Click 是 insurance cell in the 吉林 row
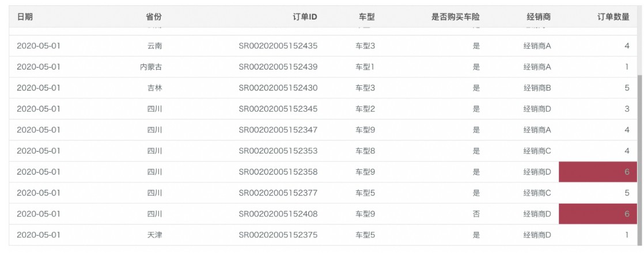The image size is (644, 253). [476, 88]
